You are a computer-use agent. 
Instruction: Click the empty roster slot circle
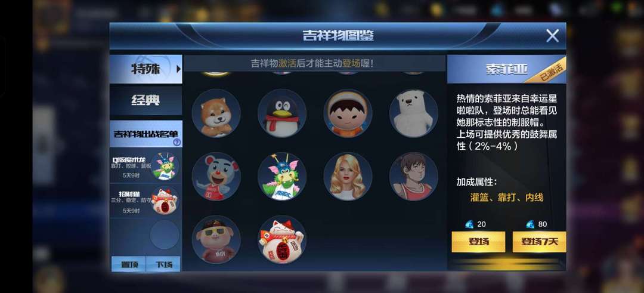click(165, 235)
